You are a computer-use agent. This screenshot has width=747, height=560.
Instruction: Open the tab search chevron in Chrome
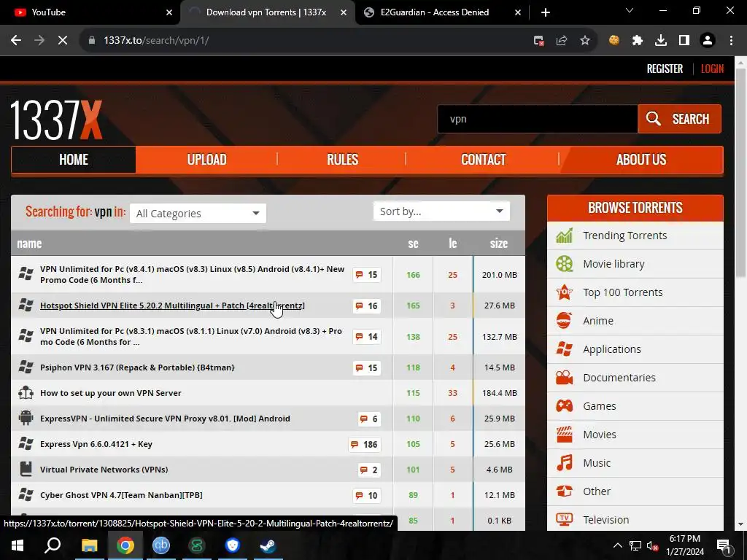pyautogui.click(x=630, y=10)
